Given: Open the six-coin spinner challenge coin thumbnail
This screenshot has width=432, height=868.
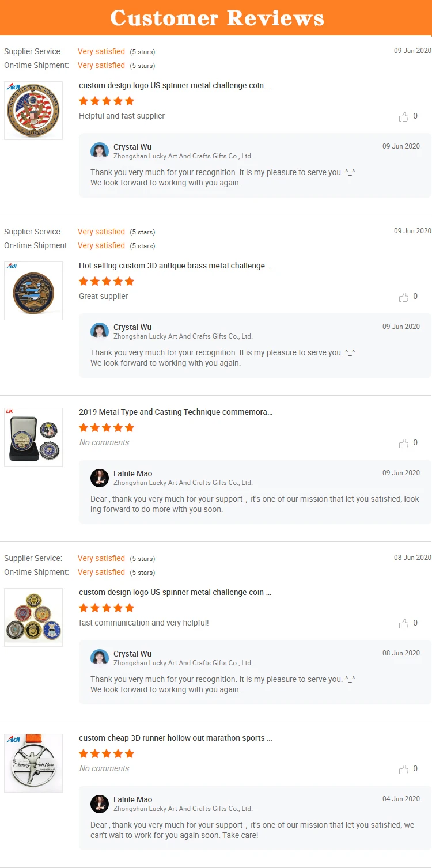Looking at the screenshot, I should [x=33, y=617].
